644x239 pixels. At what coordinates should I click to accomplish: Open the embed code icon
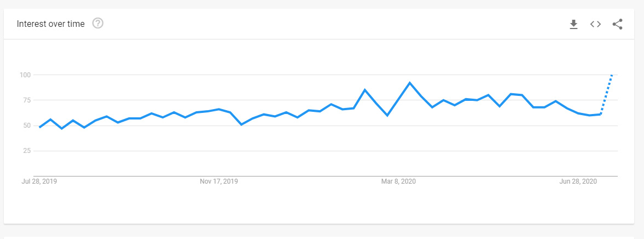tap(595, 24)
